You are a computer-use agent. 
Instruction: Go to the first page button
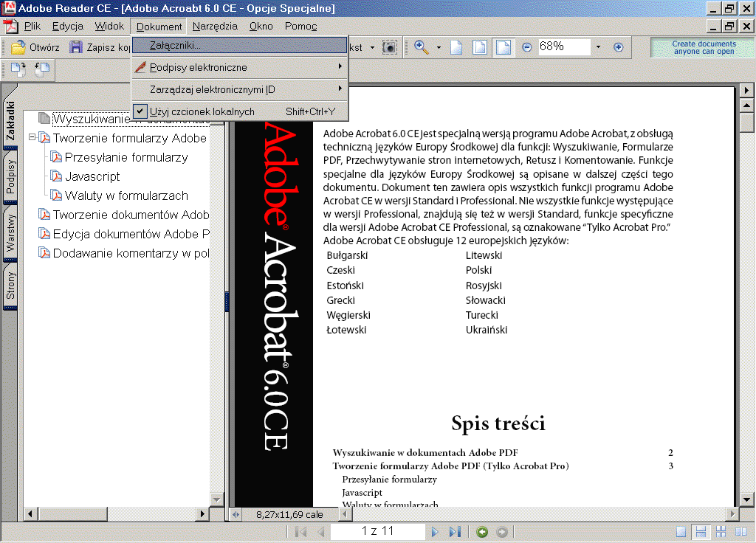pos(301,532)
